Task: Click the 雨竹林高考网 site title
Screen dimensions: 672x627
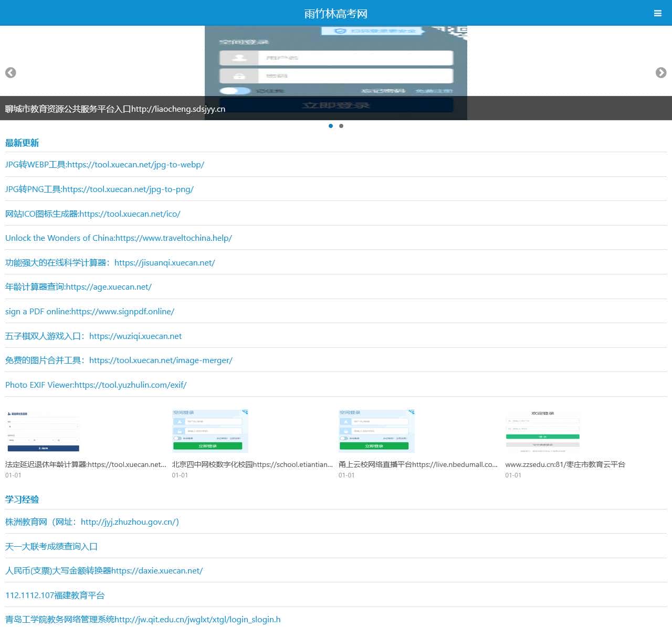Action: pyautogui.click(x=336, y=14)
